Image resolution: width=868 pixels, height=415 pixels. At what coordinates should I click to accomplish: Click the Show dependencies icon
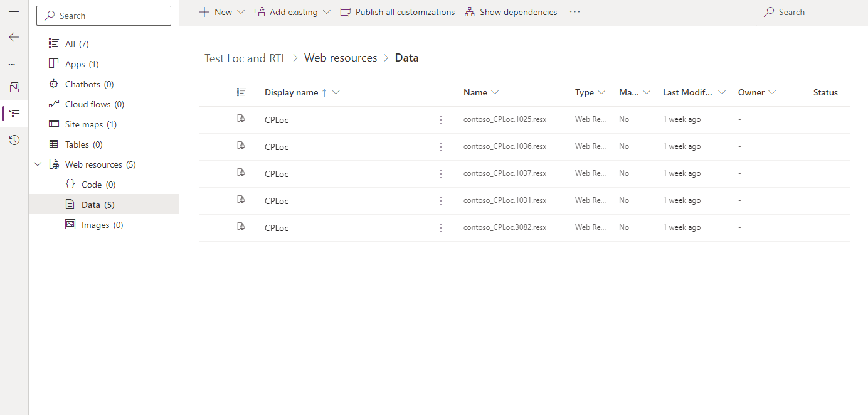pyautogui.click(x=469, y=11)
